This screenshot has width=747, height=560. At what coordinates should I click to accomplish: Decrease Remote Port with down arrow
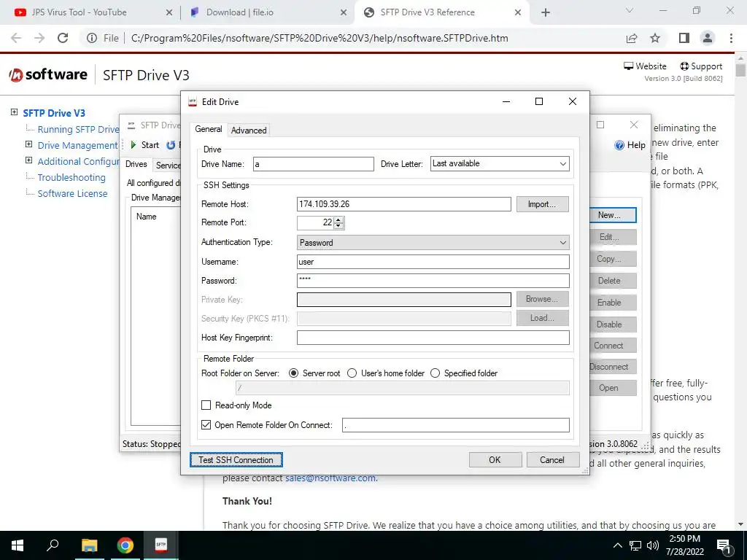tap(338, 226)
